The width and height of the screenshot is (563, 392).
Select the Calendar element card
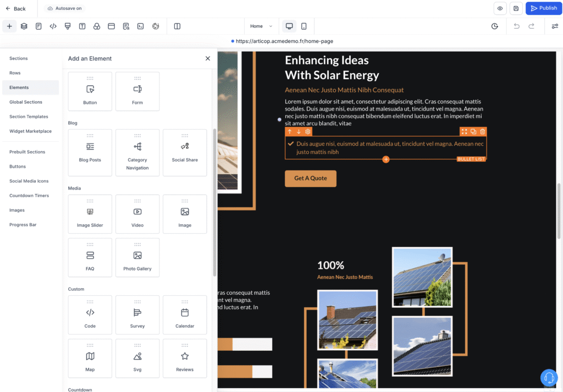click(185, 315)
